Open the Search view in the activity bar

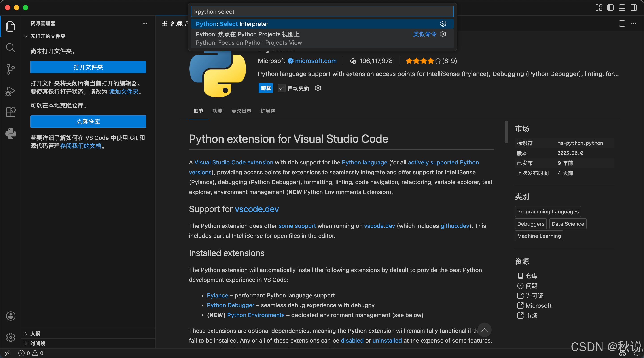11,48
